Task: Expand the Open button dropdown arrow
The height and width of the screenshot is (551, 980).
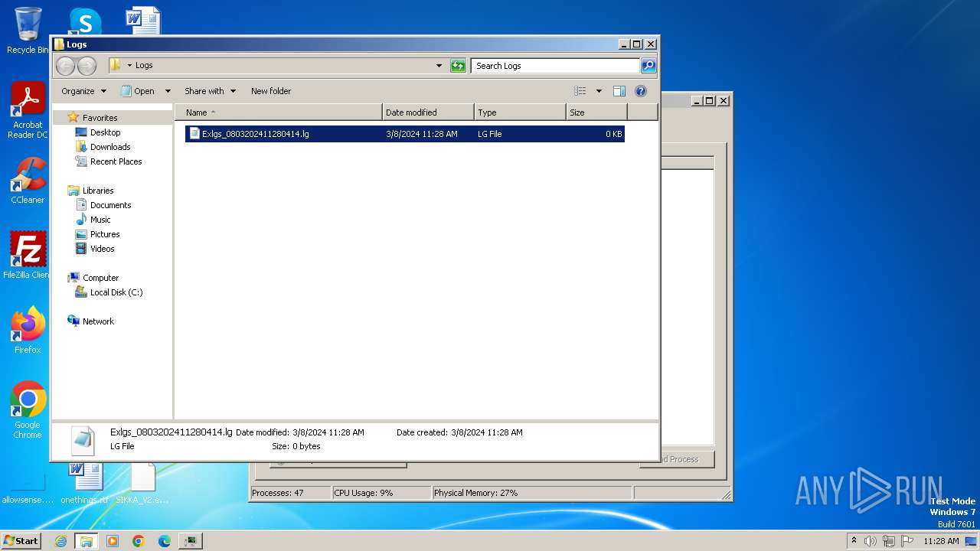Action: (x=168, y=91)
